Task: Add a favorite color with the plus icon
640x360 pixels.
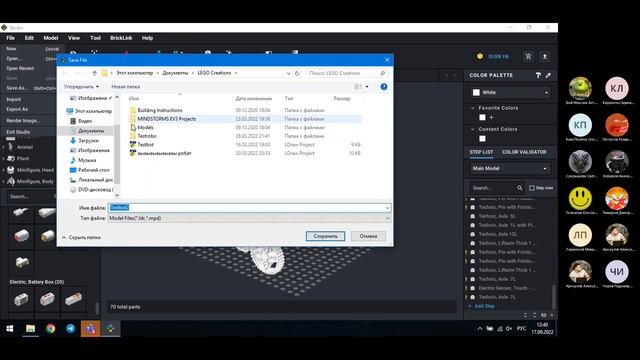Action: pyautogui.click(x=491, y=118)
